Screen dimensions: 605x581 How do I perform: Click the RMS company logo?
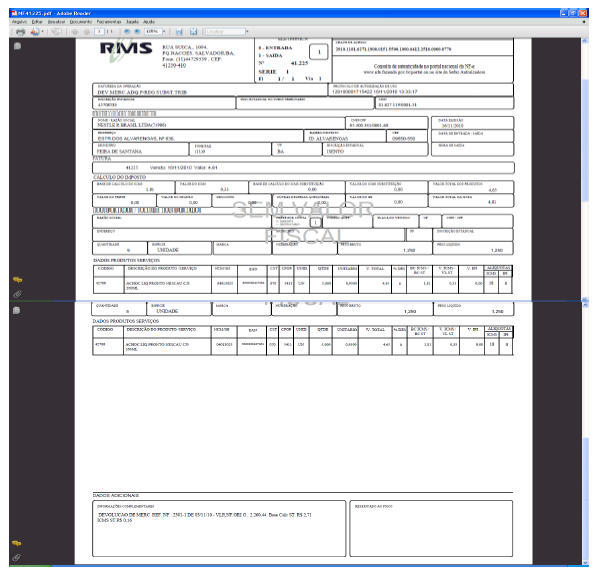[126, 50]
